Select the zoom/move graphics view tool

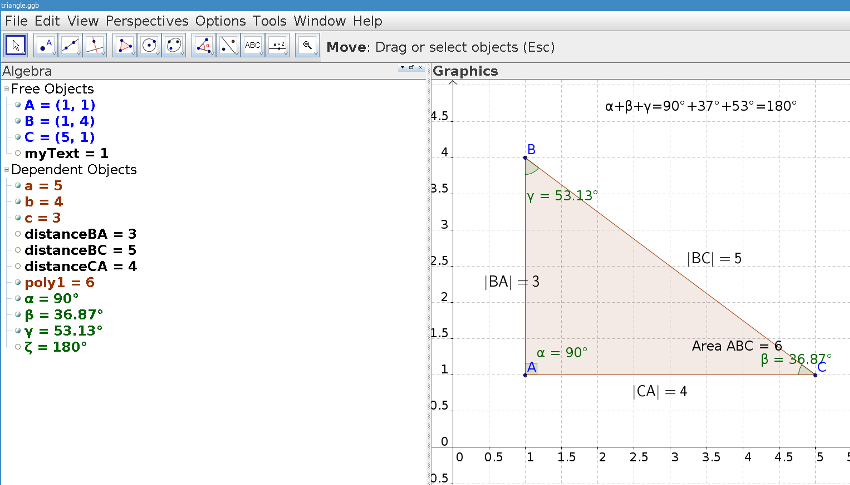[x=307, y=46]
